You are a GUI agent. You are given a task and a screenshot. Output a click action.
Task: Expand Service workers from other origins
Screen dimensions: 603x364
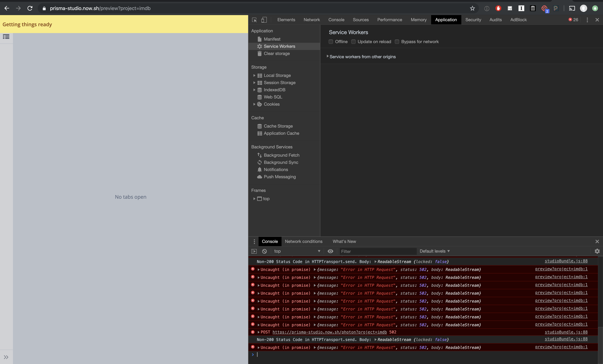pos(328,56)
